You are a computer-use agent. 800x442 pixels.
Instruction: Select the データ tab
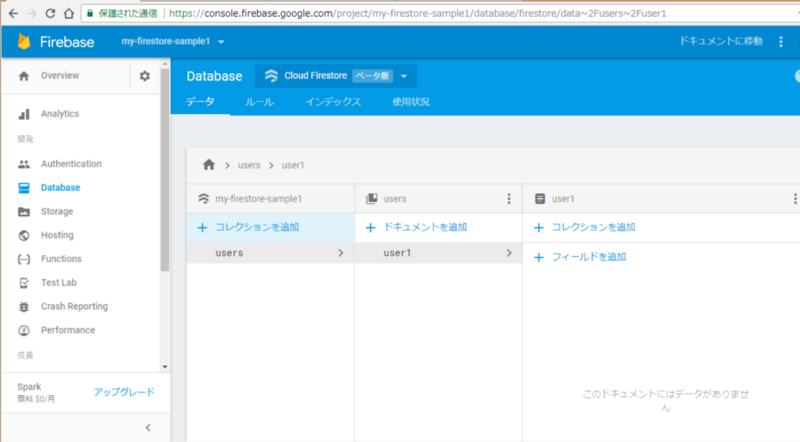tap(200, 102)
